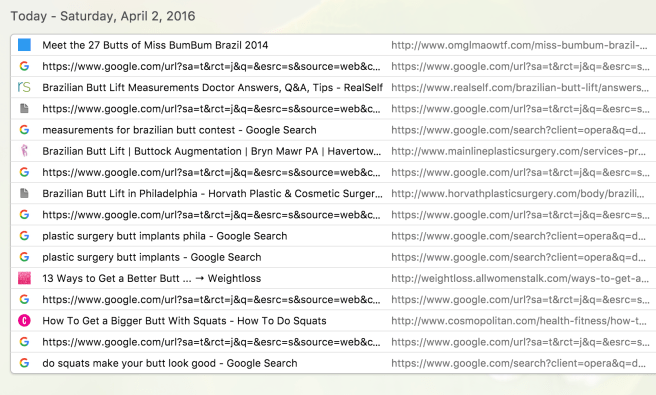The height and width of the screenshot is (395, 656).
Task: Click the 'Today - Saturday, April 2, 2016' heading
Action: click(x=103, y=16)
